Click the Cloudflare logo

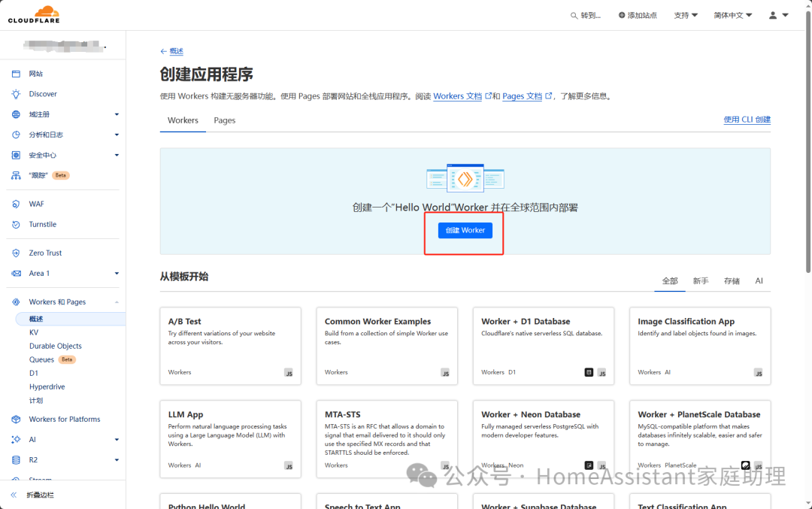click(34, 14)
